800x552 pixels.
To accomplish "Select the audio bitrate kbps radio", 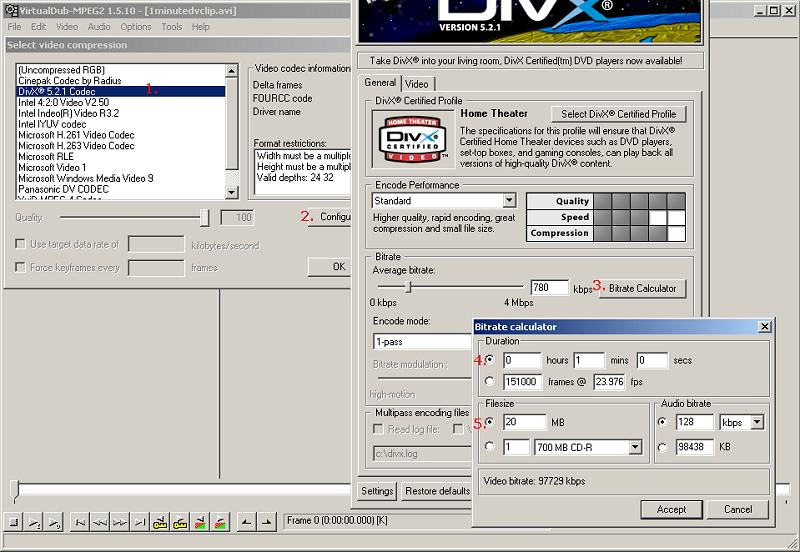I will point(662,422).
